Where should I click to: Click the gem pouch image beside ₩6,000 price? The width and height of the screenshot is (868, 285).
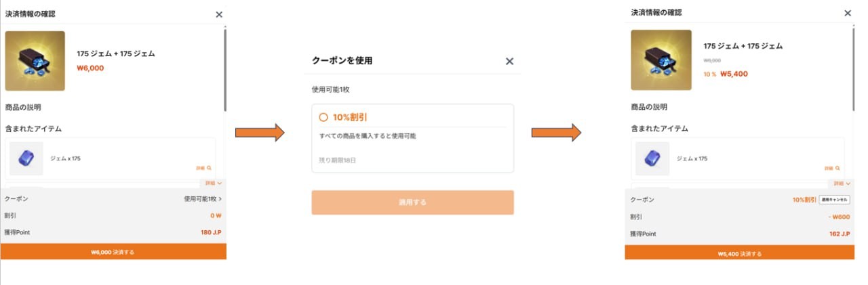click(35, 61)
